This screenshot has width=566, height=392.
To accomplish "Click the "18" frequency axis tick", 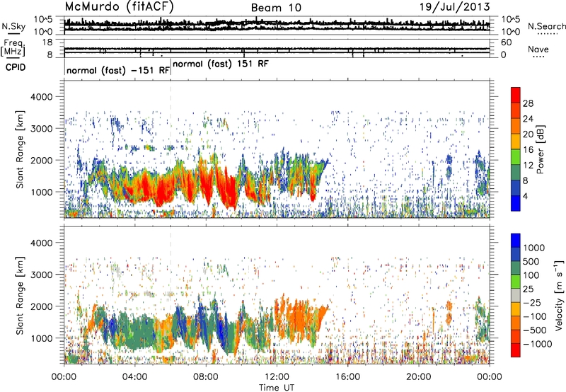I will click(x=47, y=42).
